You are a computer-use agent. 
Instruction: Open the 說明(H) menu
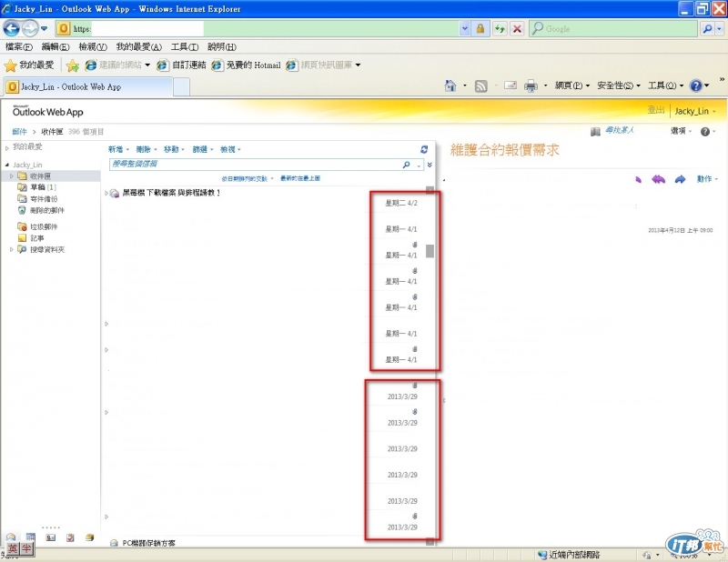point(222,47)
